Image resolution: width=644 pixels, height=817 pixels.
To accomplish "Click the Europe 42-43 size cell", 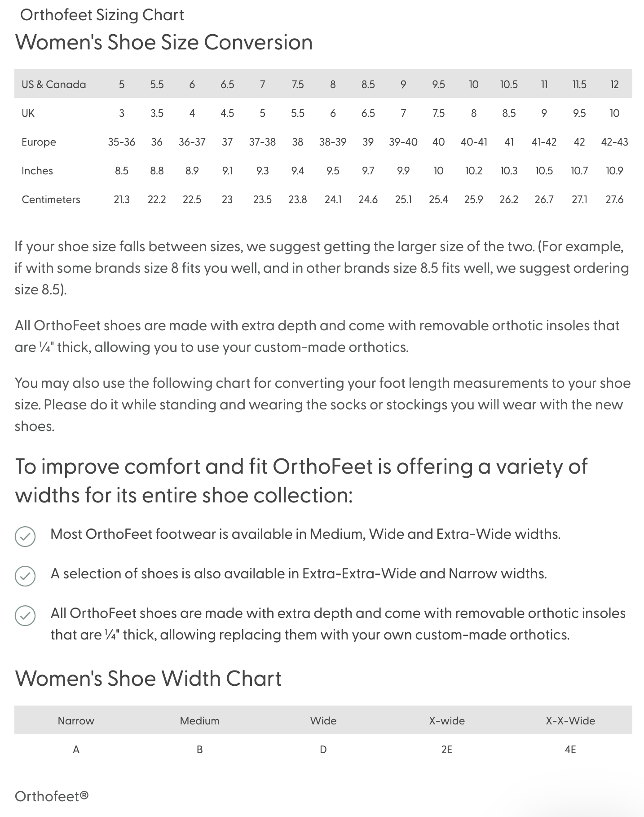I will point(614,142).
